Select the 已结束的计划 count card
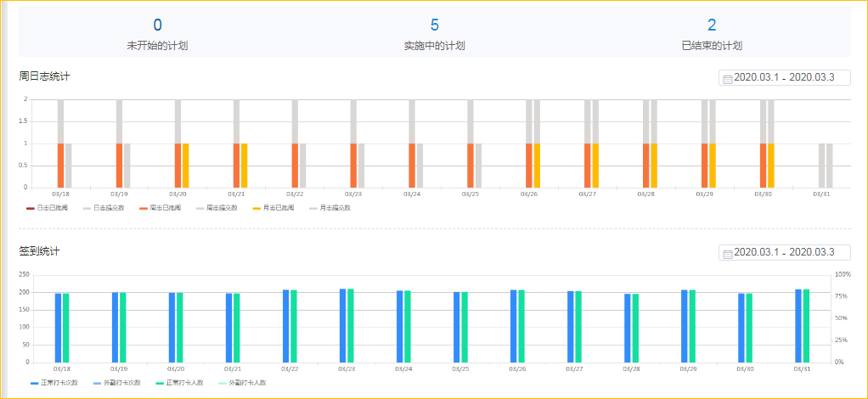The image size is (868, 399). tap(712, 34)
